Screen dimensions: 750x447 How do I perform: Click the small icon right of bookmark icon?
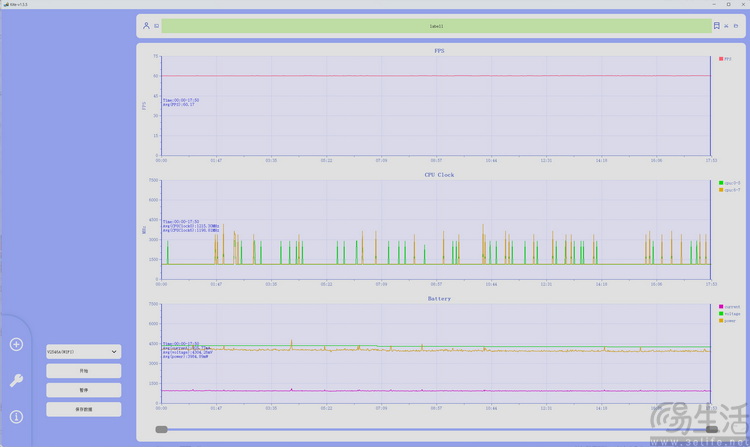coord(727,26)
